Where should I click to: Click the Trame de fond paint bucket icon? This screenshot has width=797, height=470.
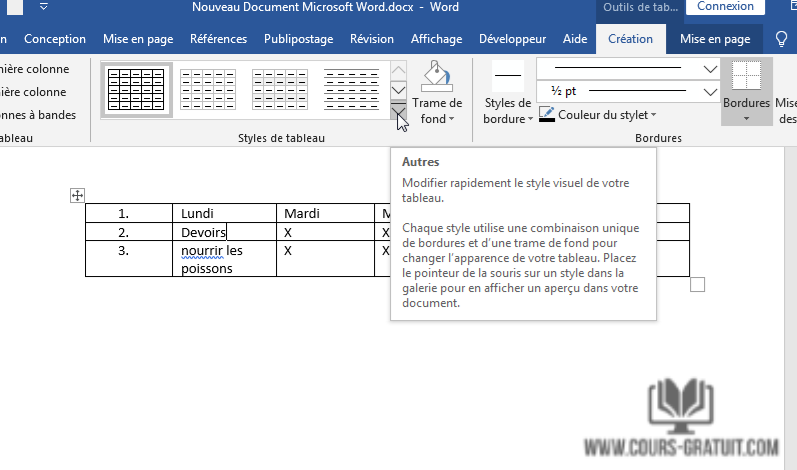[x=436, y=77]
